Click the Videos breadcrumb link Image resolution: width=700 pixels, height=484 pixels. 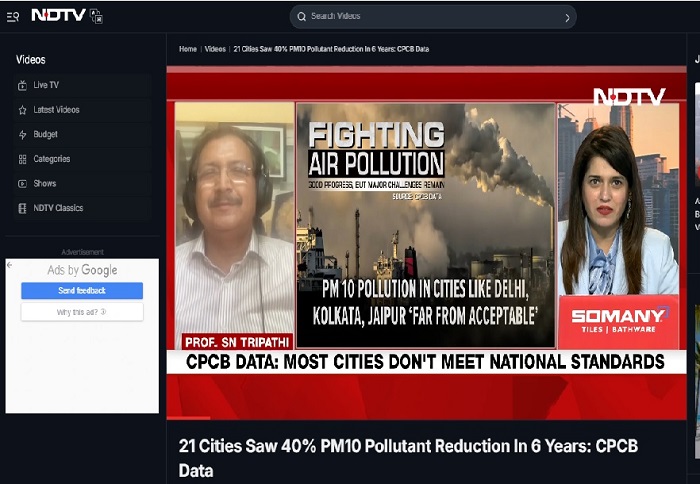coord(215,49)
